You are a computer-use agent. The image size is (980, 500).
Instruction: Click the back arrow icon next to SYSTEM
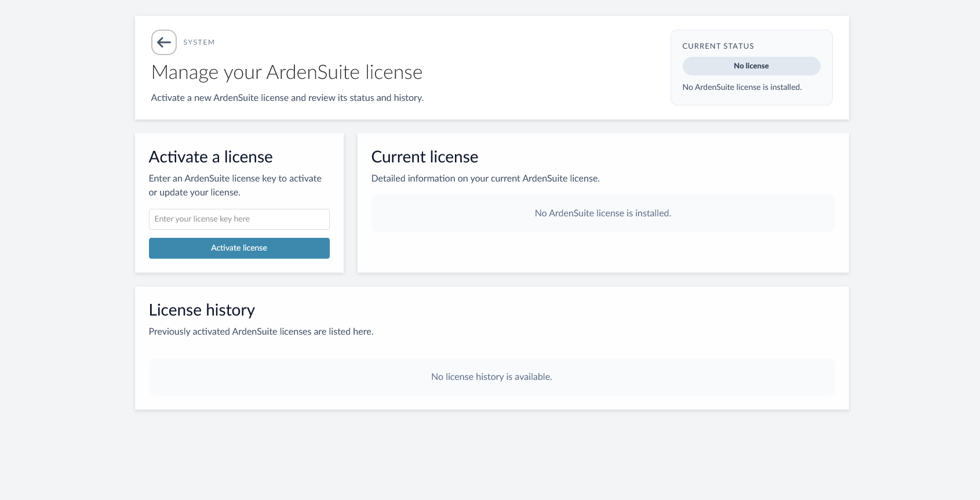point(164,42)
